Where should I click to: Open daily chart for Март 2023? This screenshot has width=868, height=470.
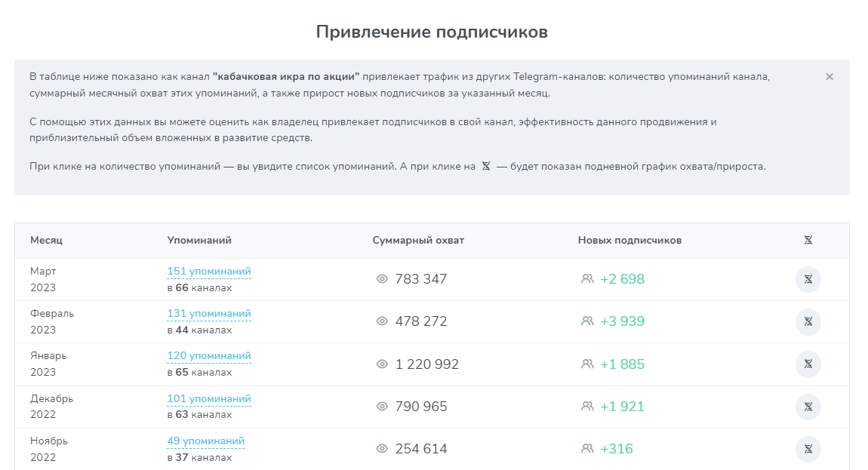pyautogui.click(x=808, y=279)
